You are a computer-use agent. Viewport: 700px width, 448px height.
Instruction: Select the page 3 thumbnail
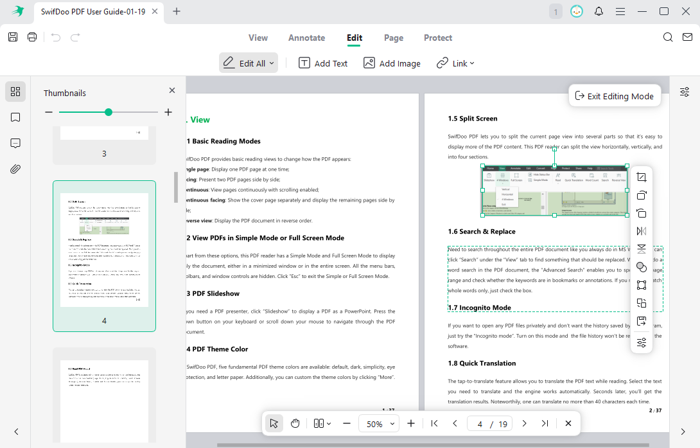(x=104, y=145)
